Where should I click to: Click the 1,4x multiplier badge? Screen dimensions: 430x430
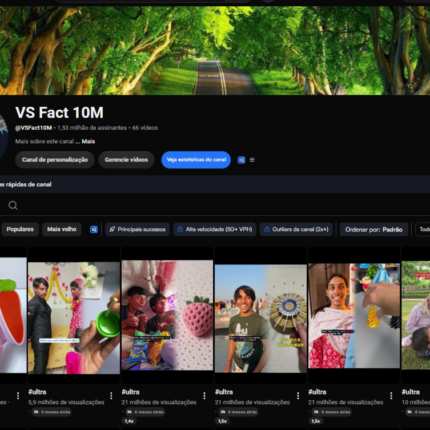pos(129,421)
